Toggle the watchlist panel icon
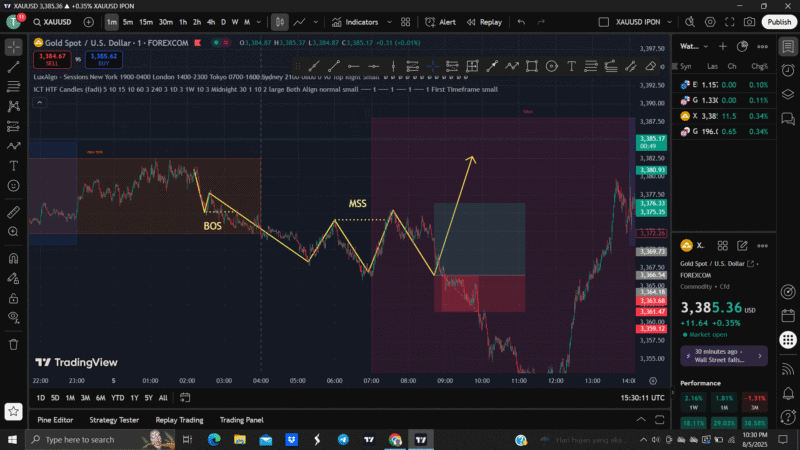This screenshot has width=800, height=450. click(788, 46)
